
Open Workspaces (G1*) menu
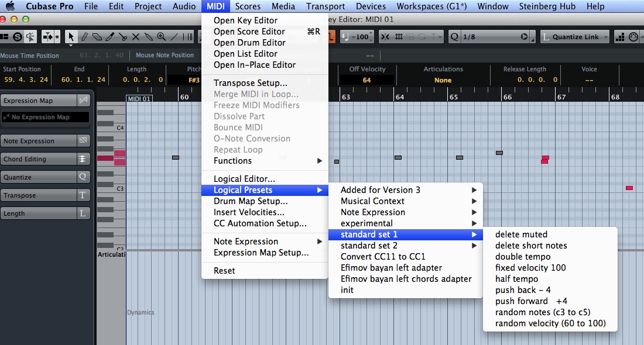tap(431, 6)
